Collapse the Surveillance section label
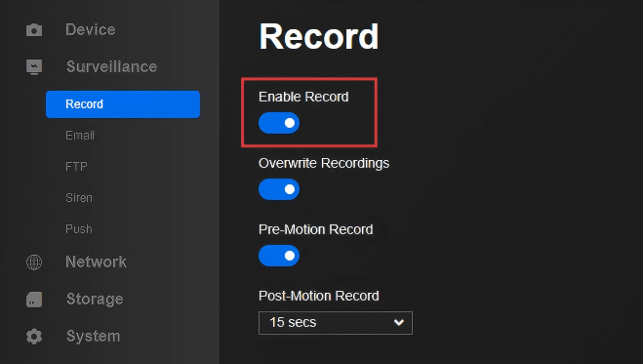643x364 pixels. pos(111,66)
